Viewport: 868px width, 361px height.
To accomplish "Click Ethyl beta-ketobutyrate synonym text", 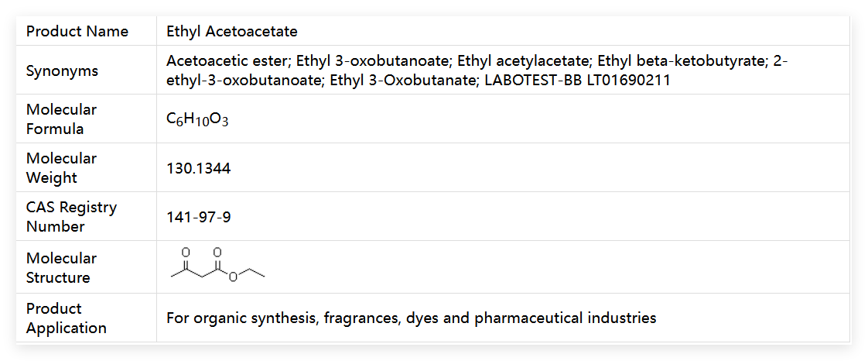I will click(682, 61).
